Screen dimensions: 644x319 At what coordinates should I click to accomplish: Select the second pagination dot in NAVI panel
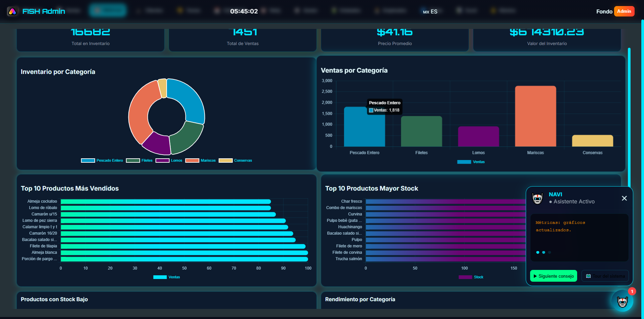tap(544, 252)
